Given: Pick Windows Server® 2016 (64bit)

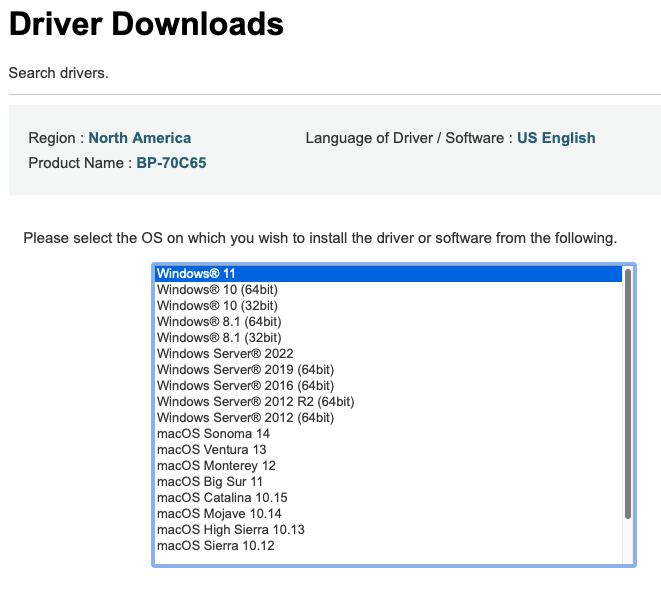Looking at the screenshot, I should click(245, 385).
